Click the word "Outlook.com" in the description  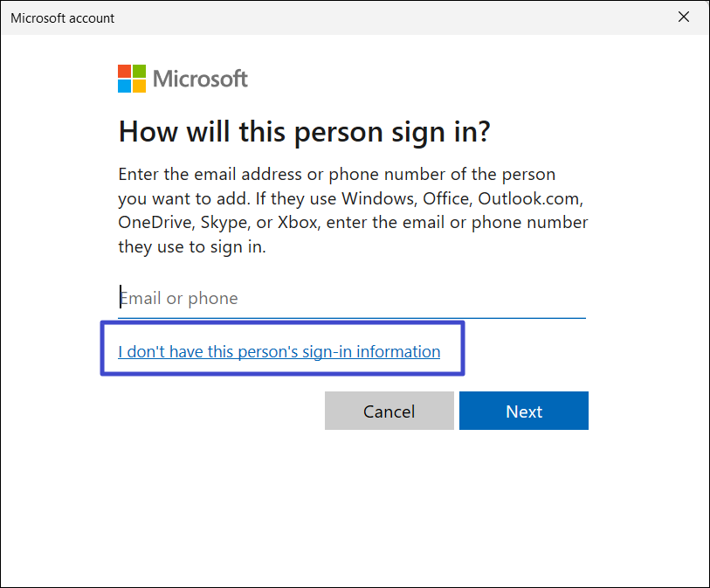click(x=534, y=198)
